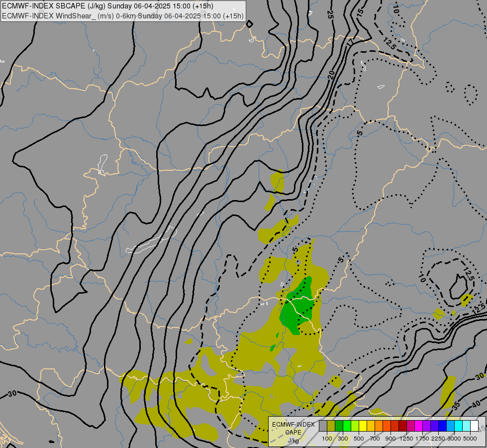The width and height of the screenshot is (487, 448).
Task: Select the yellow-green legend swatch
Action: (x=355, y=426)
